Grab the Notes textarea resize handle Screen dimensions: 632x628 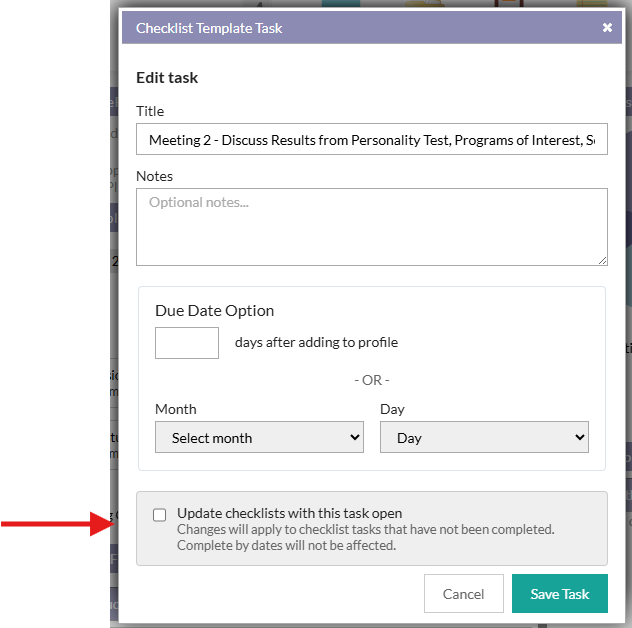[x=602, y=260]
